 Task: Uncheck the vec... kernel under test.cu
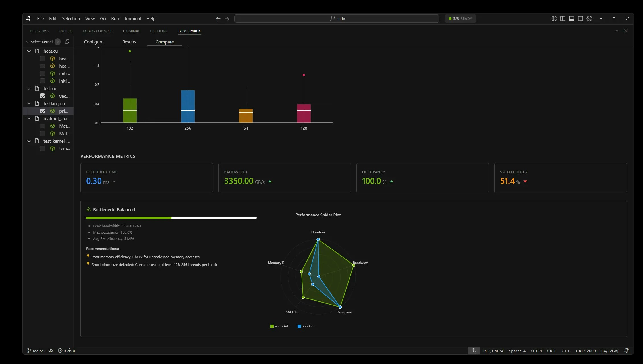tap(43, 96)
